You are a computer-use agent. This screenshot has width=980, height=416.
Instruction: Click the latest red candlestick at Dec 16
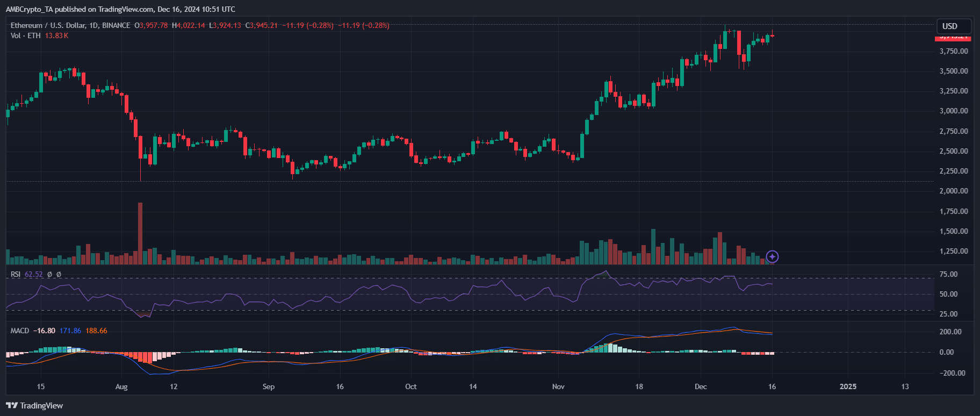point(772,35)
